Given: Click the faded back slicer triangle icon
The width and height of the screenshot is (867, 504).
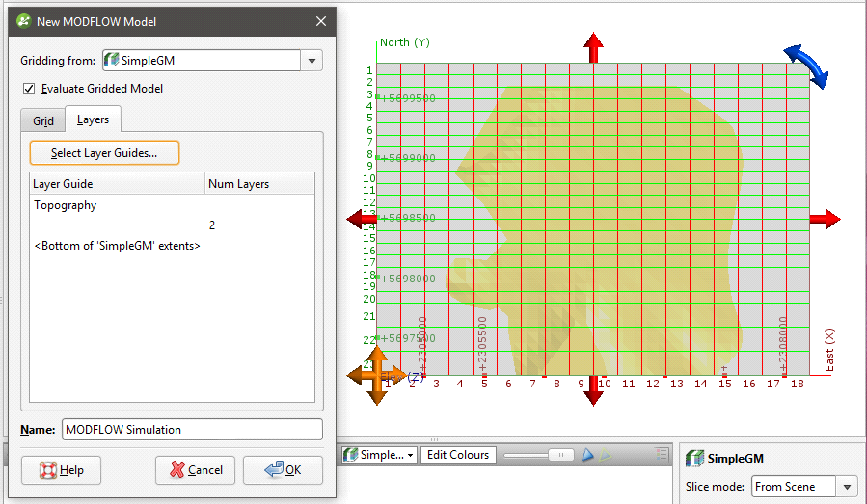Looking at the screenshot, I should 607,455.
